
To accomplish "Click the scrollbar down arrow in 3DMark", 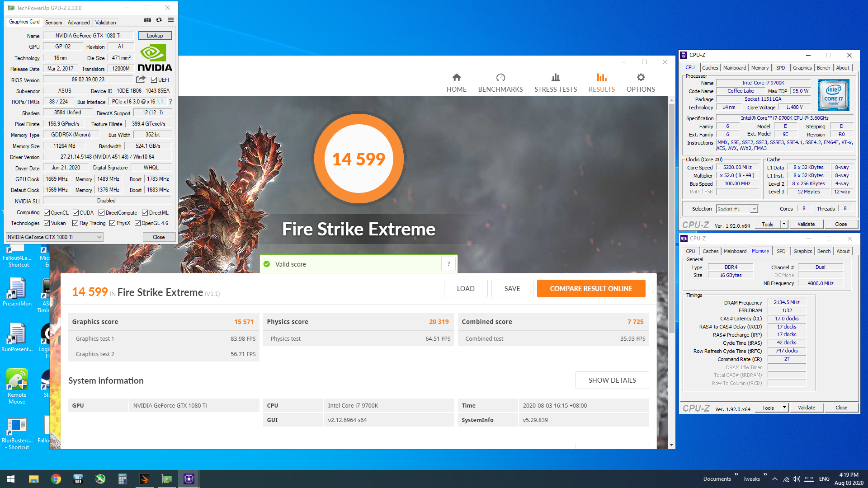I will (x=671, y=445).
